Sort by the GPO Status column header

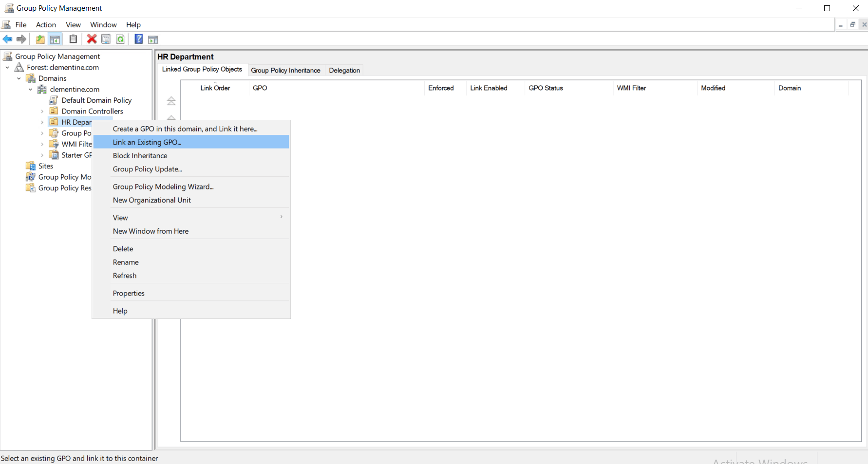pos(546,88)
